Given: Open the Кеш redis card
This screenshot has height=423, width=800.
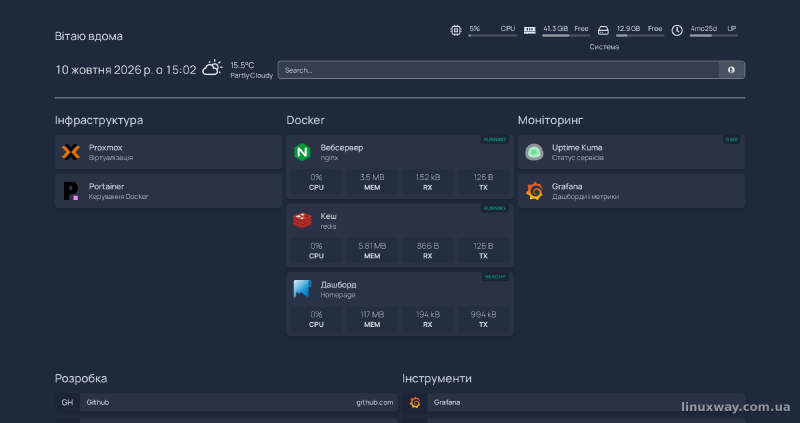Looking at the screenshot, I should 400,235.
